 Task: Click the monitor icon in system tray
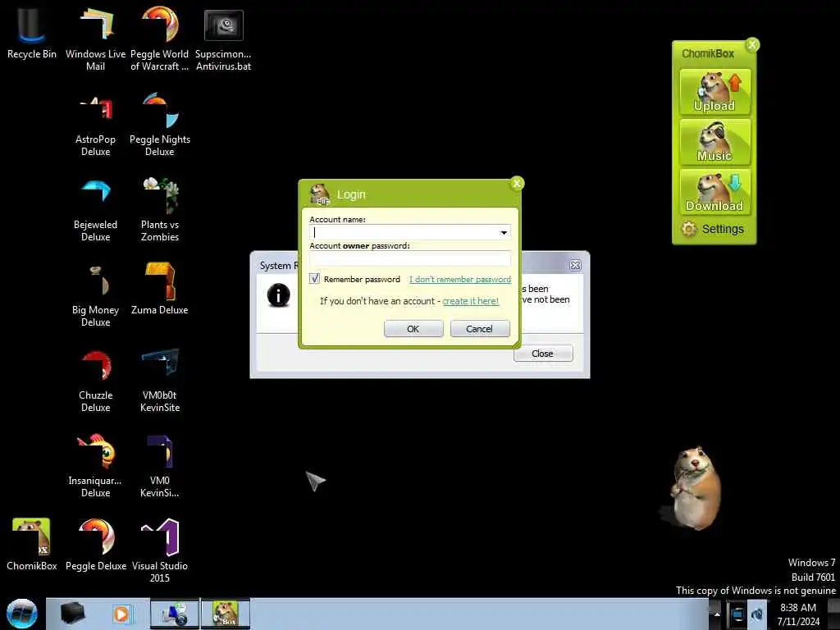(737, 614)
